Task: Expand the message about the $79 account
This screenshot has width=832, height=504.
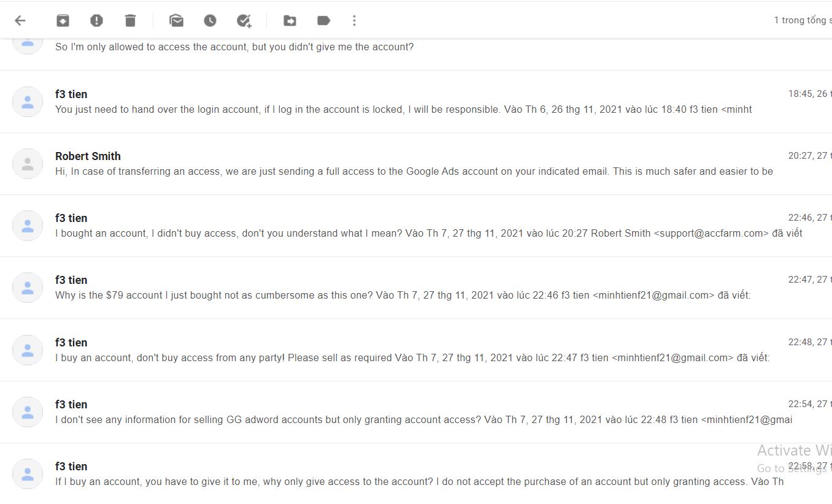Action: [416, 288]
